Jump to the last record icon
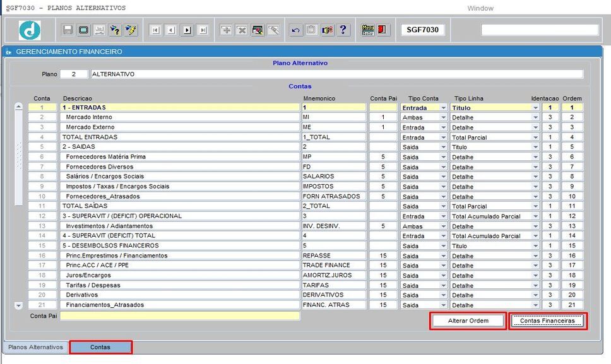Screen dimensions: 611x364 [x=203, y=30]
